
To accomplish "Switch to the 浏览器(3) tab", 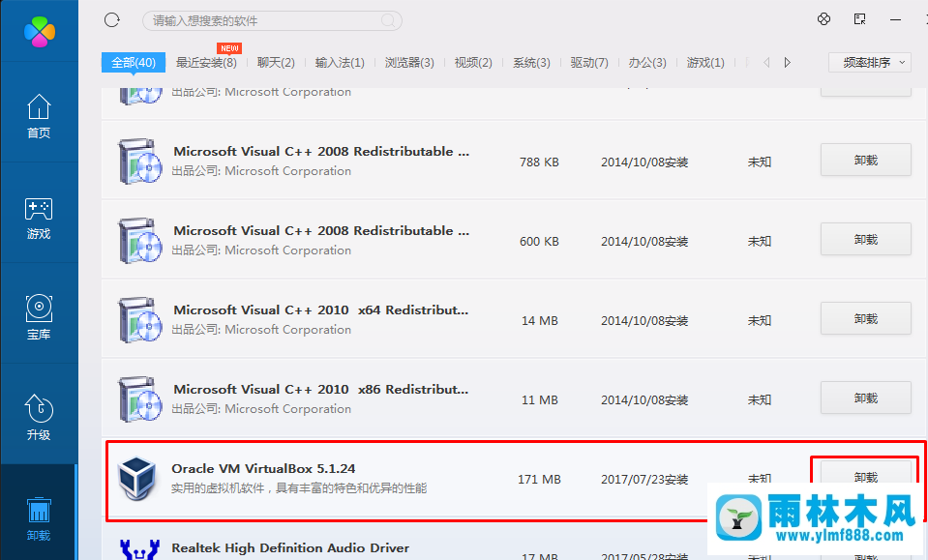I will (x=409, y=62).
